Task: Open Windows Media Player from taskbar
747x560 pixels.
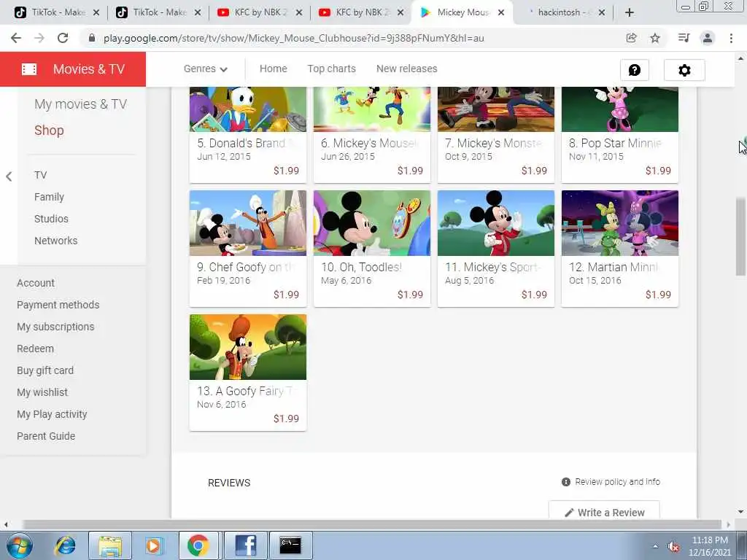Action: (x=153, y=545)
